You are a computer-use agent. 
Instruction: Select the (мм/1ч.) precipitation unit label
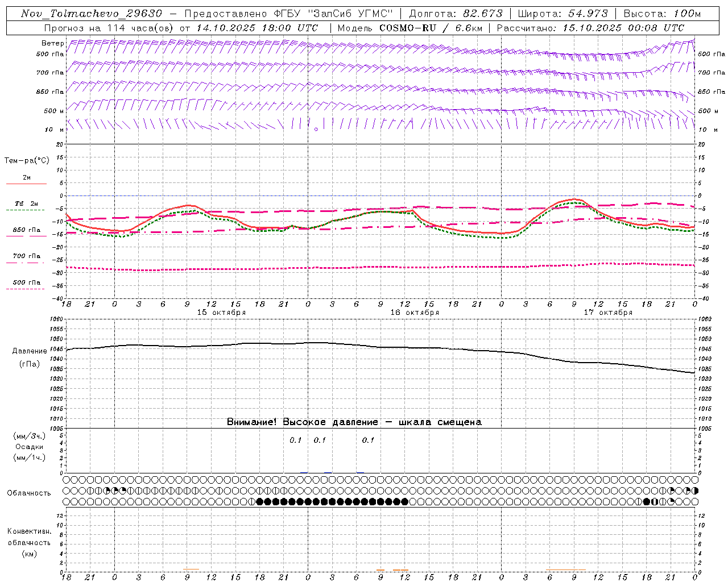pos(29,458)
